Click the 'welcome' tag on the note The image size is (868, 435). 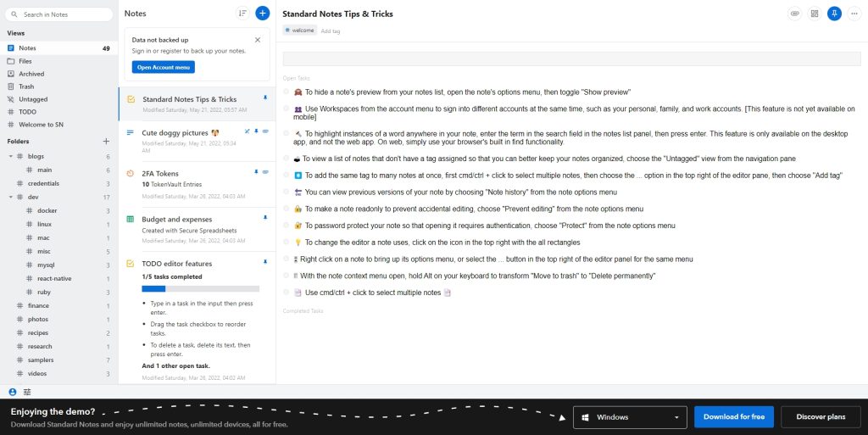coord(299,31)
